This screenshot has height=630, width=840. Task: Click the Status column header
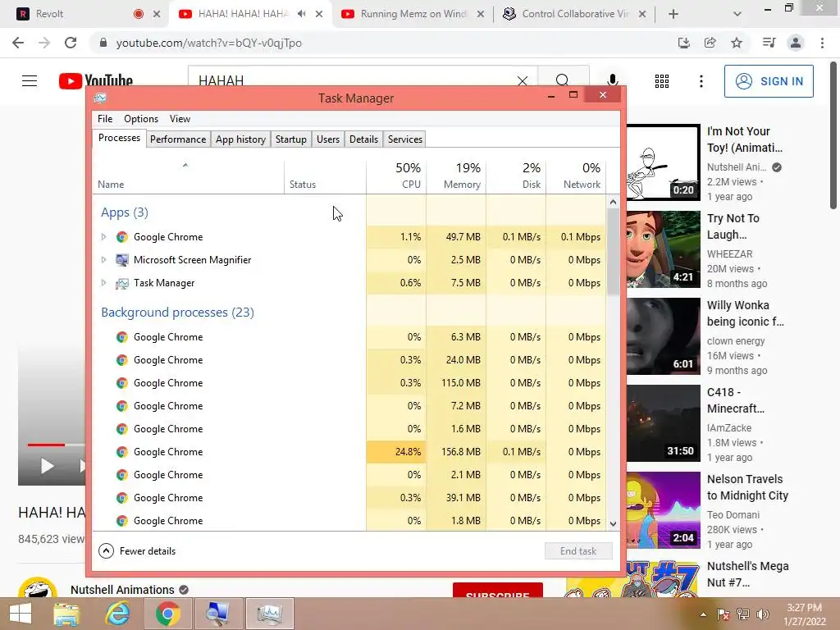[325, 176]
